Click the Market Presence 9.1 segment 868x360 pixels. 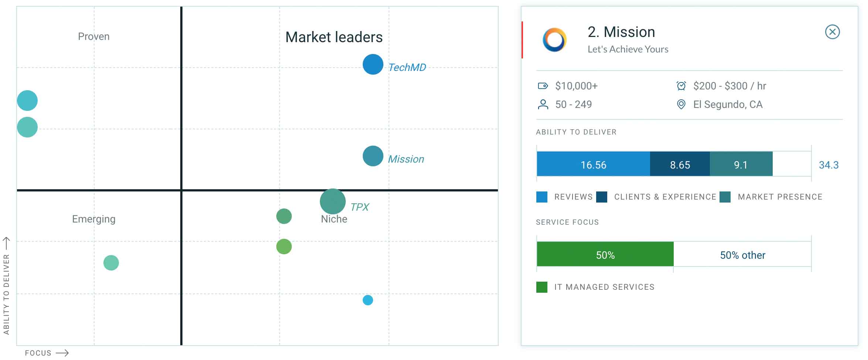tap(741, 164)
